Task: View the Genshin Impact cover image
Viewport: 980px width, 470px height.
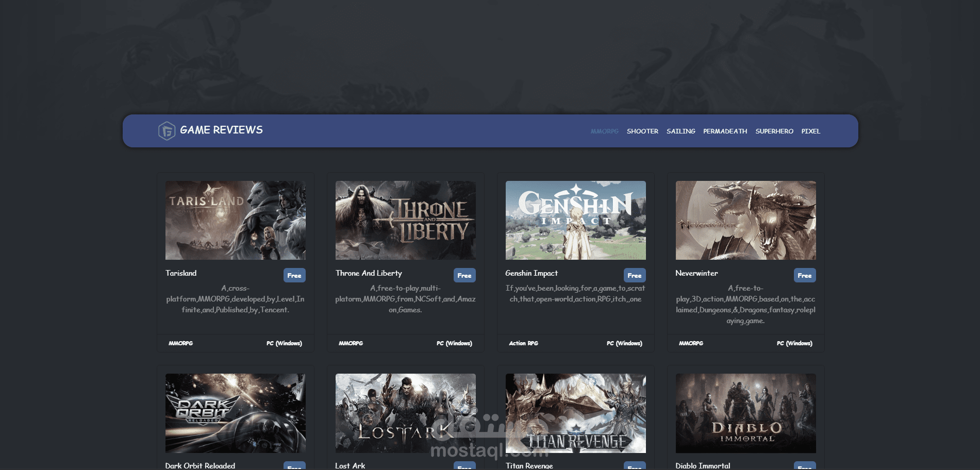Action: point(576,220)
